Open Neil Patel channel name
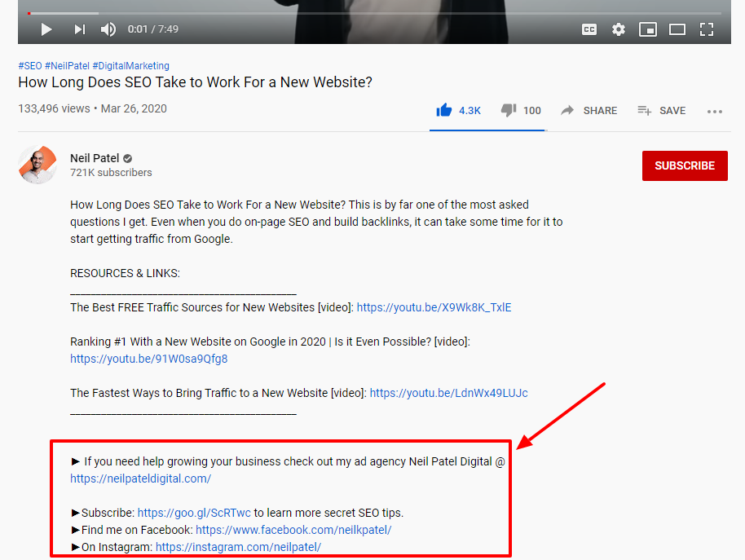The image size is (745, 560). tap(95, 158)
